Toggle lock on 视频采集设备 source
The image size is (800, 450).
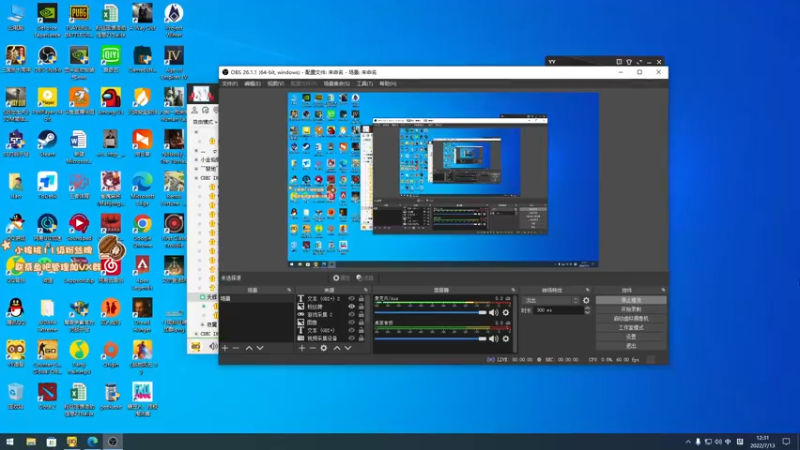361,338
